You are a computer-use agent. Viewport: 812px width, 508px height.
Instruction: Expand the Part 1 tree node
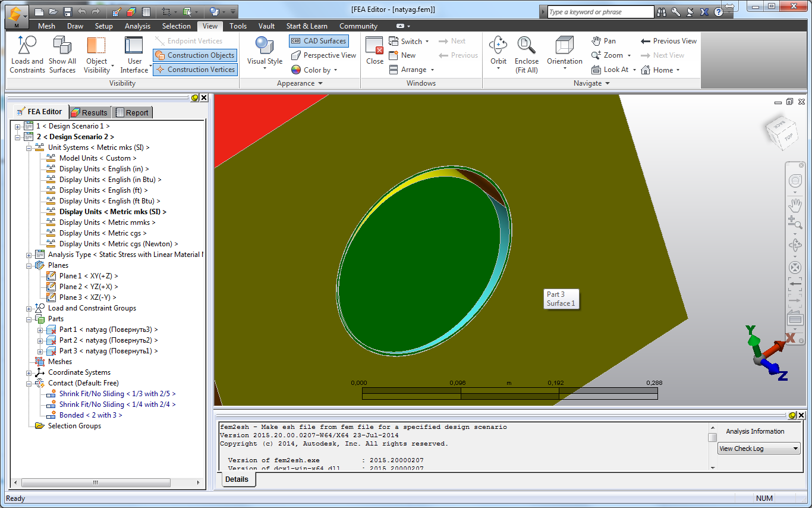click(40, 330)
